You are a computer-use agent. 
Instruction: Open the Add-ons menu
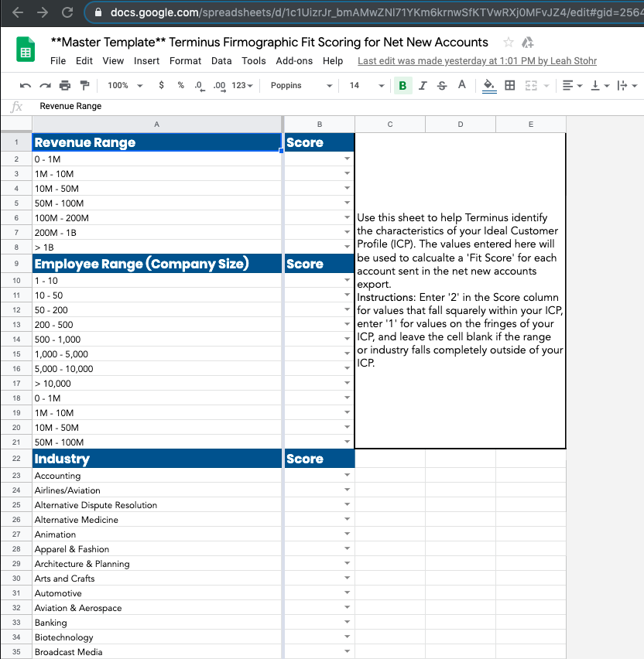(294, 61)
